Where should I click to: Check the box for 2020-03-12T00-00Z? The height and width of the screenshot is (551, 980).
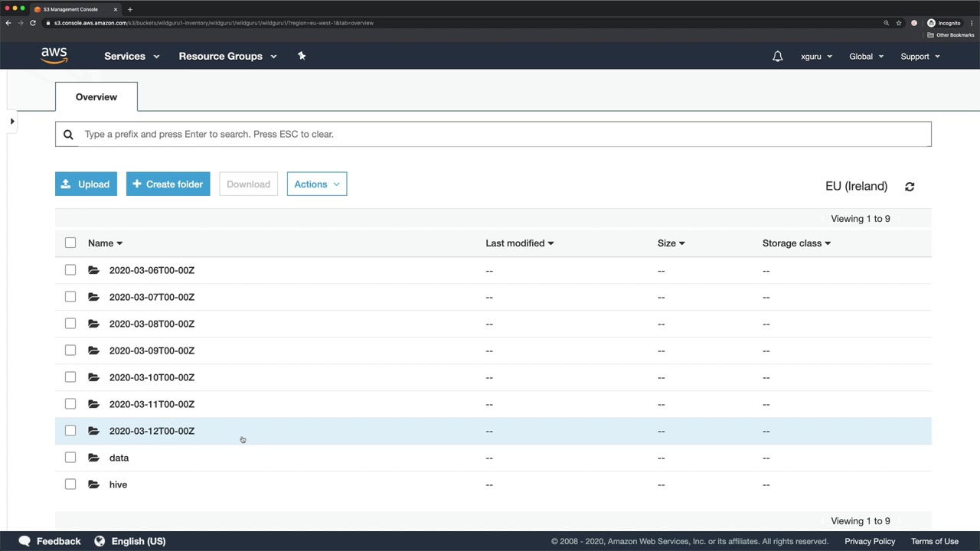click(70, 430)
